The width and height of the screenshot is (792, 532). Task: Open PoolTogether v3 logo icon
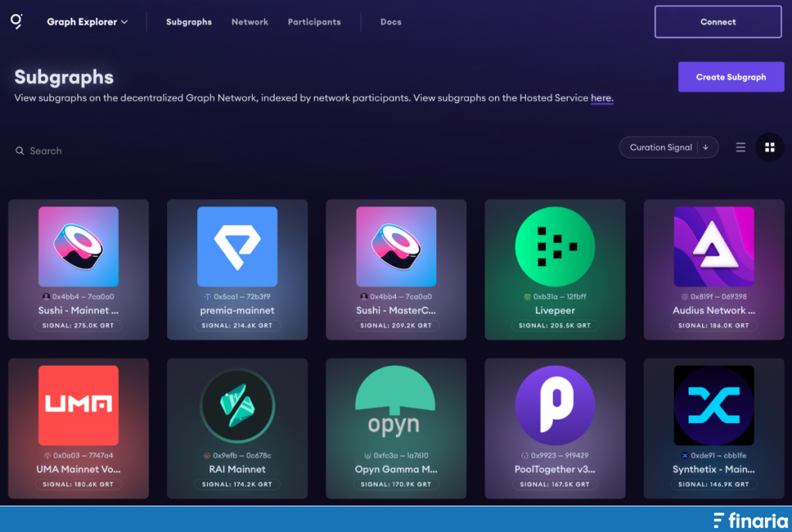click(555, 405)
